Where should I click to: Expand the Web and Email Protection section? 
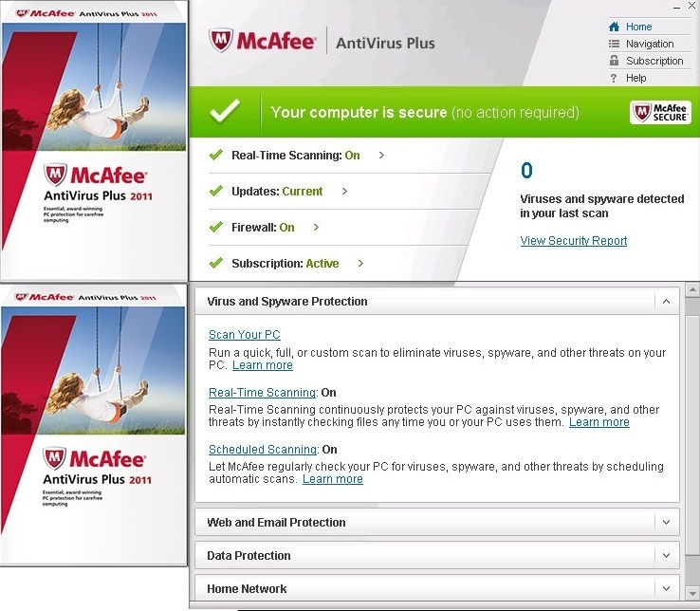pos(666,523)
